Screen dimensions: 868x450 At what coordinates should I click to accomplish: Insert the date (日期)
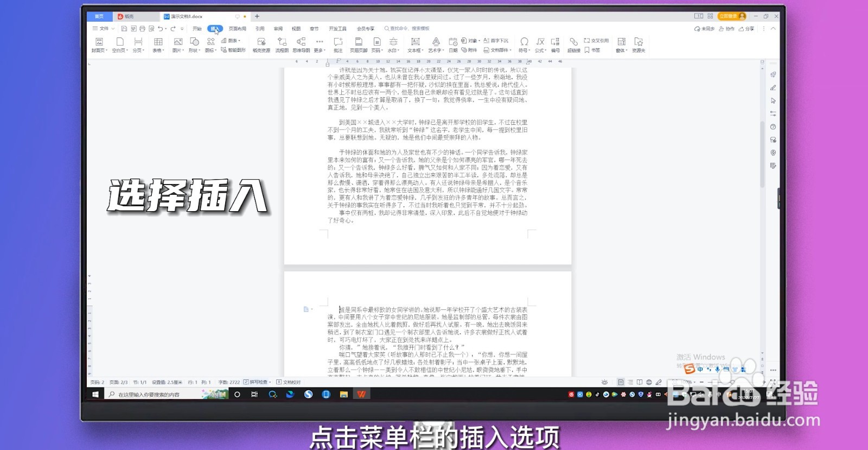(x=453, y=45)
